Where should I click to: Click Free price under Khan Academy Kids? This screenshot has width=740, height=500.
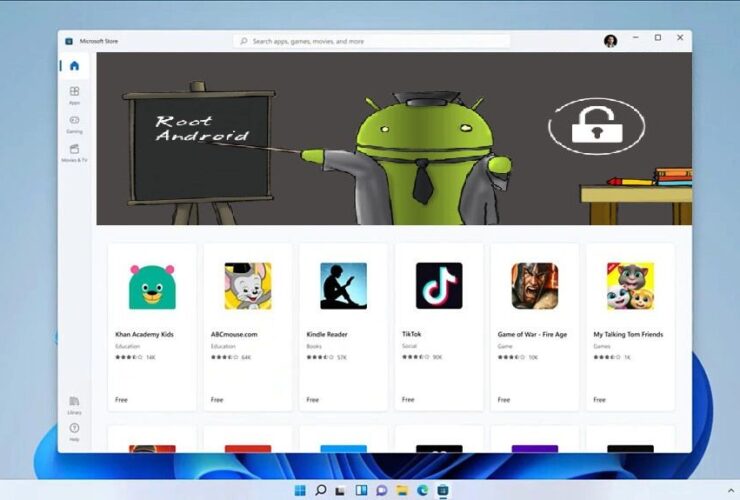pos(121,399)
